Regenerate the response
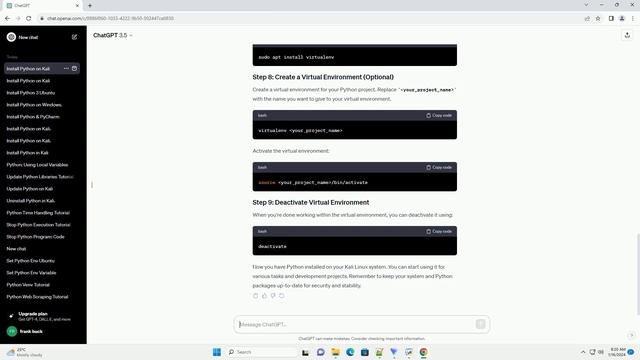640x360 pixels. pyautogui.click(x=282, y=296)
